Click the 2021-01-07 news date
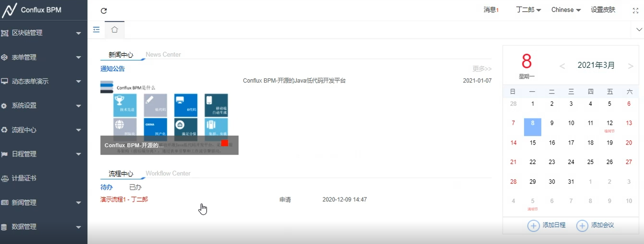 point(477,81)
